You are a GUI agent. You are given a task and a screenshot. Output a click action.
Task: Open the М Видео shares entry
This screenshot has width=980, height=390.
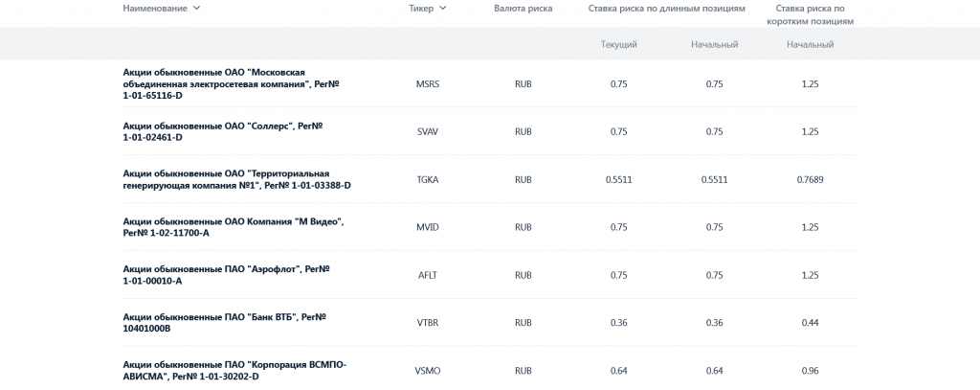coord(233,227)
